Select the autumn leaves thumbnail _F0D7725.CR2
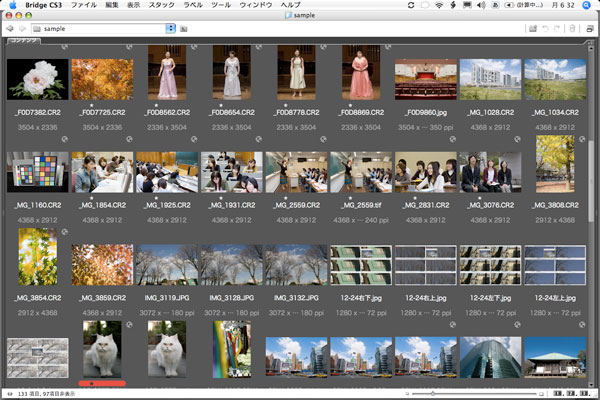Image resolution: width=600 pixels, height=400 pixels. coord(103,79)
